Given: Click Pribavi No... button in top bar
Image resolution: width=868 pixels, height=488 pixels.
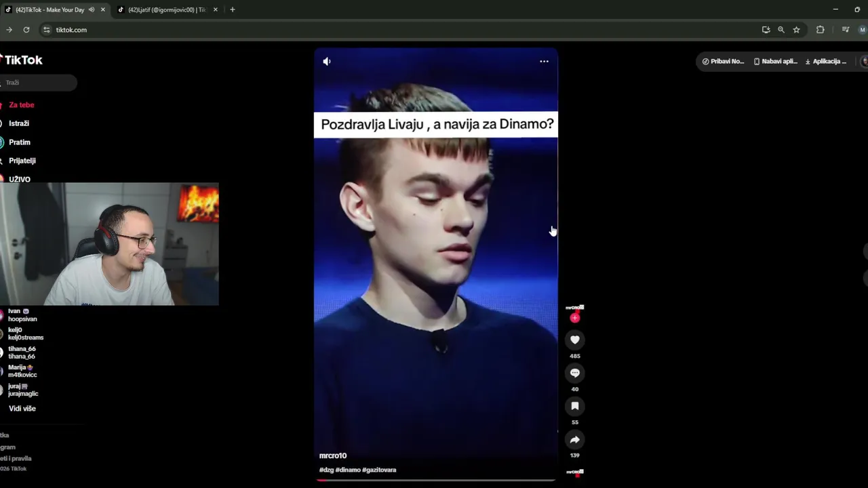Looking at the screenshot, I should (723, 61).
